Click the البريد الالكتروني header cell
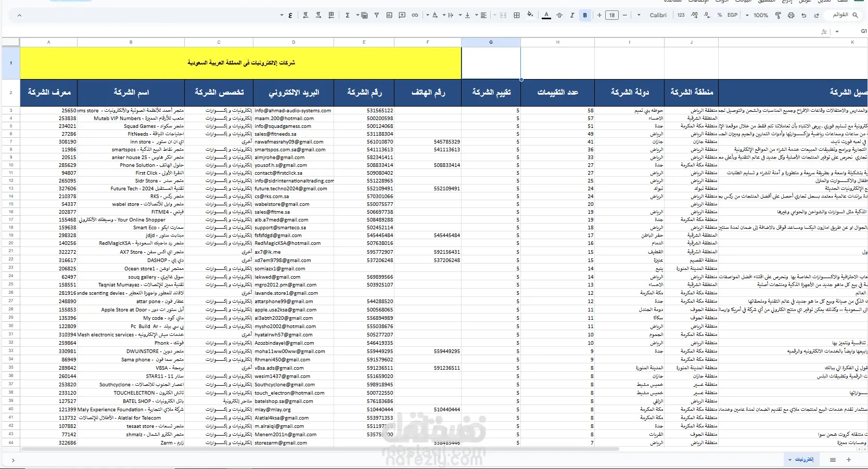The image size is (868, 469). pos(293,93)
